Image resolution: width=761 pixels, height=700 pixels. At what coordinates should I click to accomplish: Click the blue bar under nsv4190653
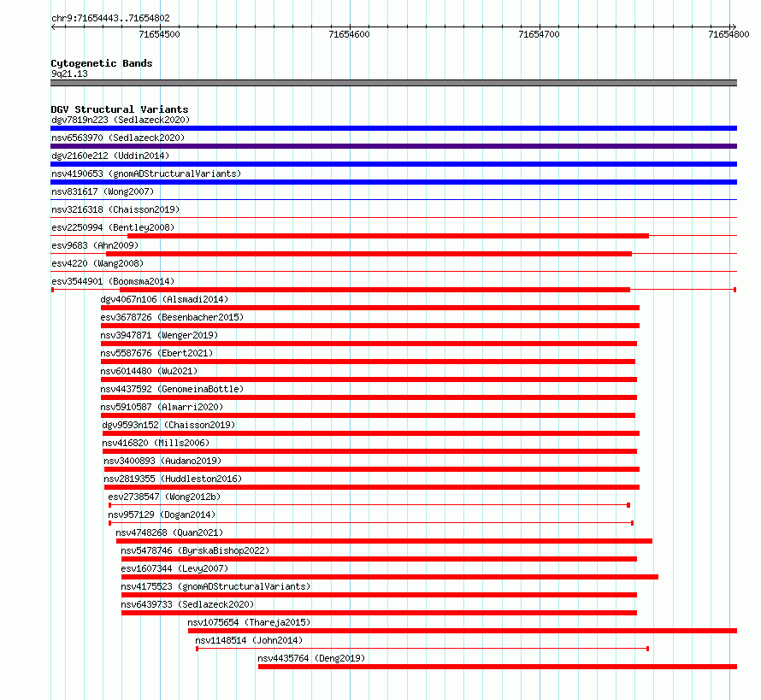coord(393,182)
